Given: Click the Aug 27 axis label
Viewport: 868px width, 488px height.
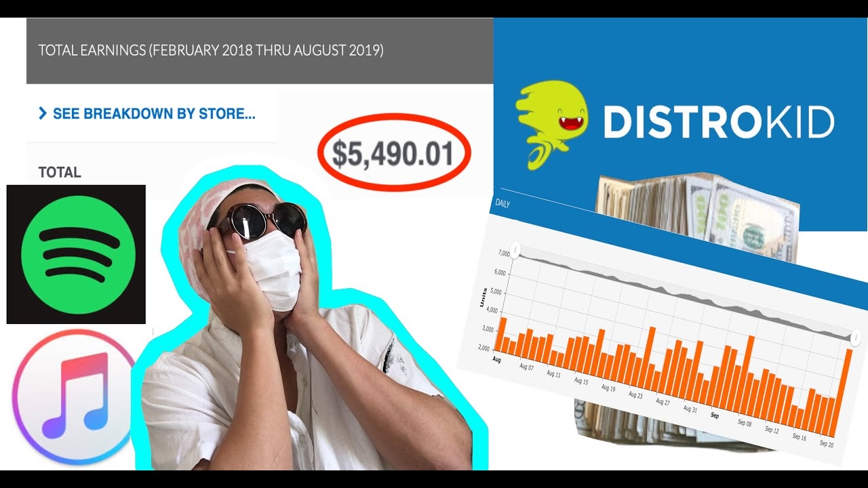Looking at the screenshot, I should (663, 402).
